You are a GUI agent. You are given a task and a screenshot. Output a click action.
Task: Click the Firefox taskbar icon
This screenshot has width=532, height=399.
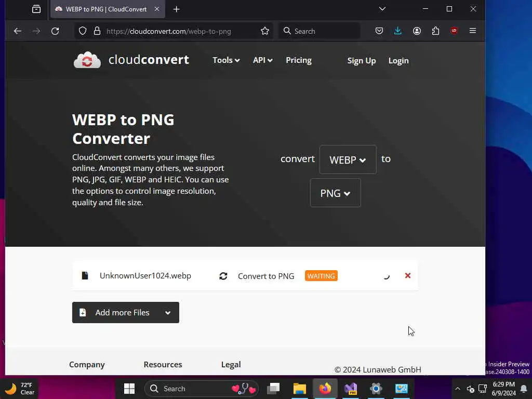pos(325,389)
